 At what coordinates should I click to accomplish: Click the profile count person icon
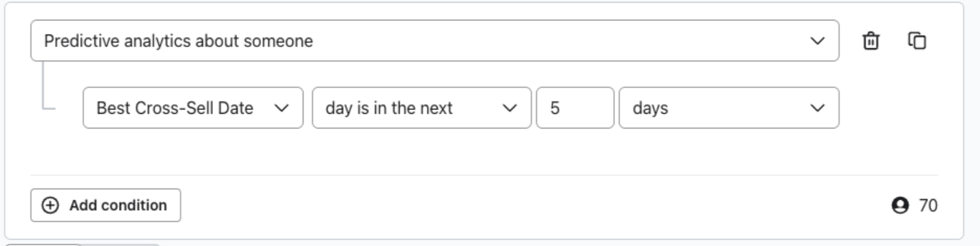click(900, 205)
